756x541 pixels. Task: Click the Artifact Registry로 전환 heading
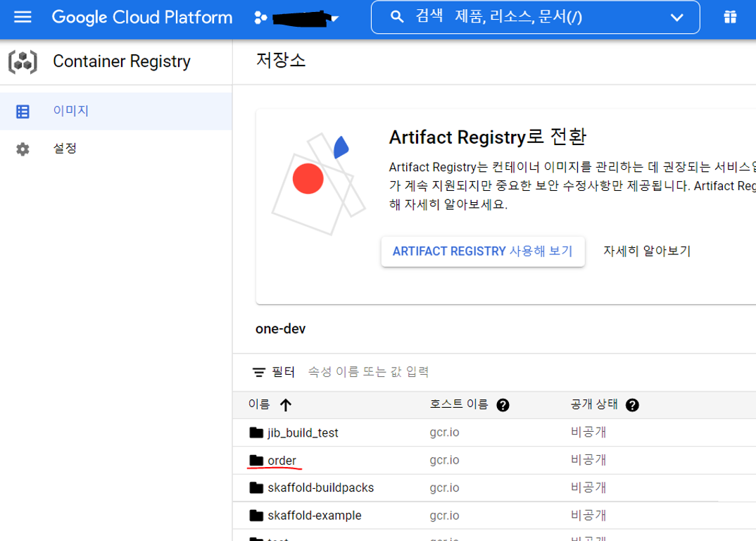coord(487,137)
